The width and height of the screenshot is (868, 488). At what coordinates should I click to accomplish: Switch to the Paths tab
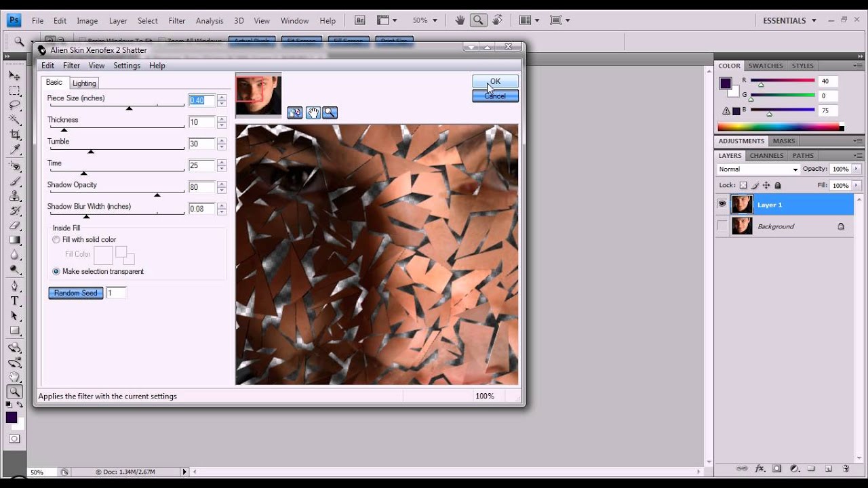803,155
